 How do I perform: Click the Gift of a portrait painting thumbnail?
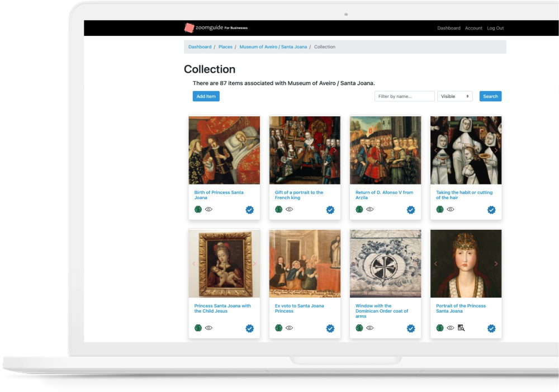tap(305, 150)
